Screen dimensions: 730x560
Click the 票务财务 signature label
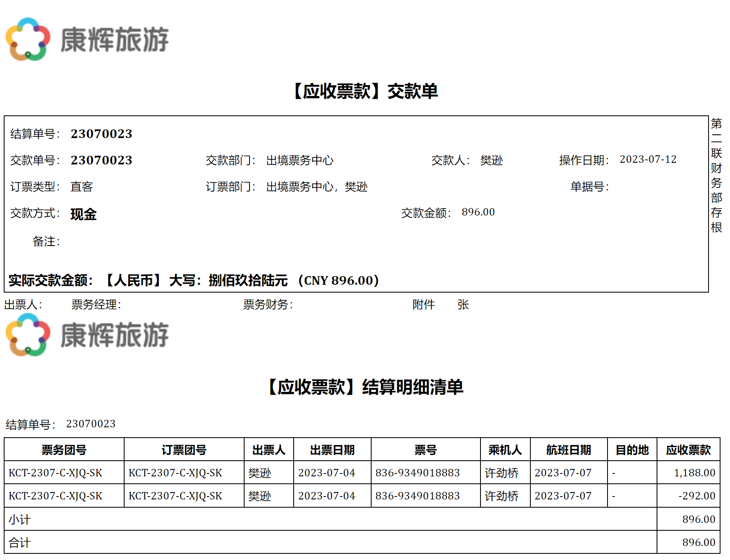coord(268,305)
